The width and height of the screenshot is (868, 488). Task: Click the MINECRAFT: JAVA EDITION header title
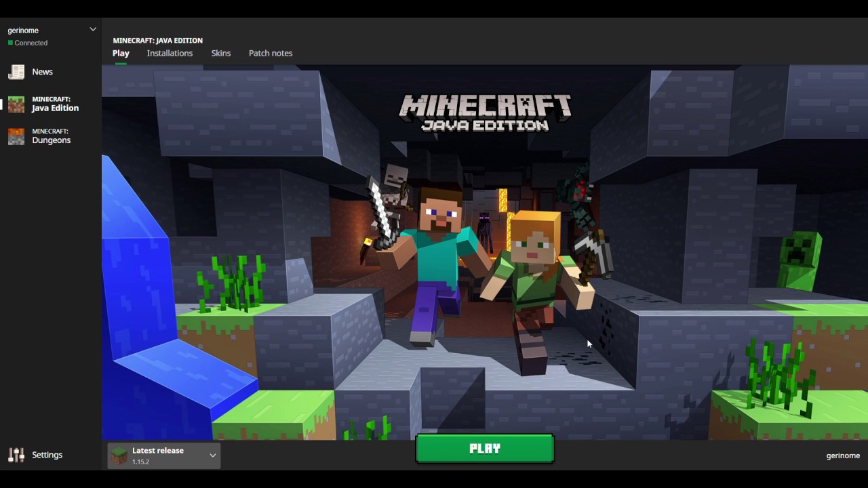(158, 41)
